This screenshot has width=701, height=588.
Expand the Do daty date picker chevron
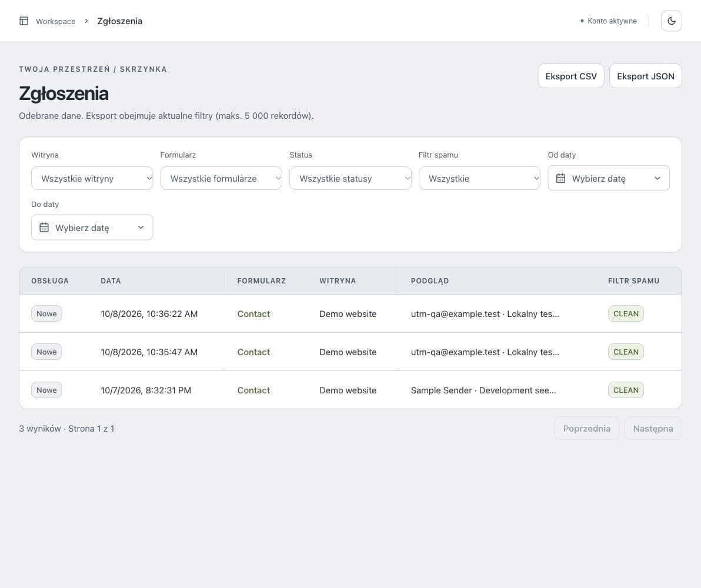pos(141,228)
